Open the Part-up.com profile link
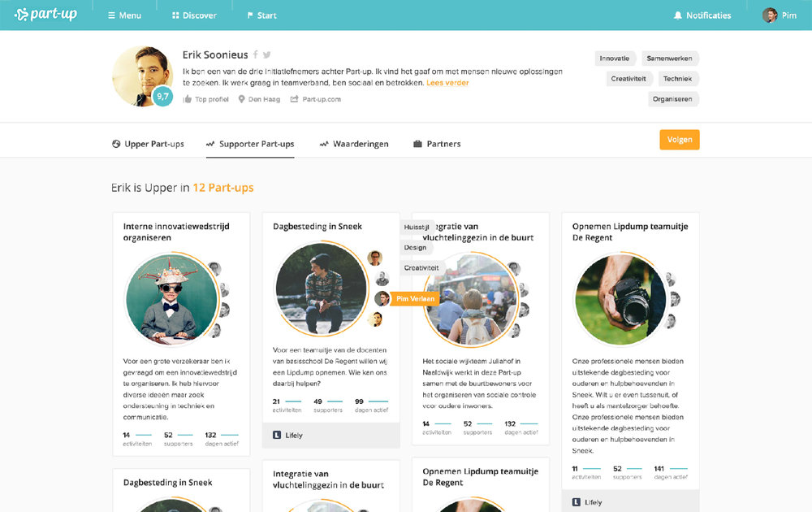Screen dimensions: 812x512 pos(315,99)
